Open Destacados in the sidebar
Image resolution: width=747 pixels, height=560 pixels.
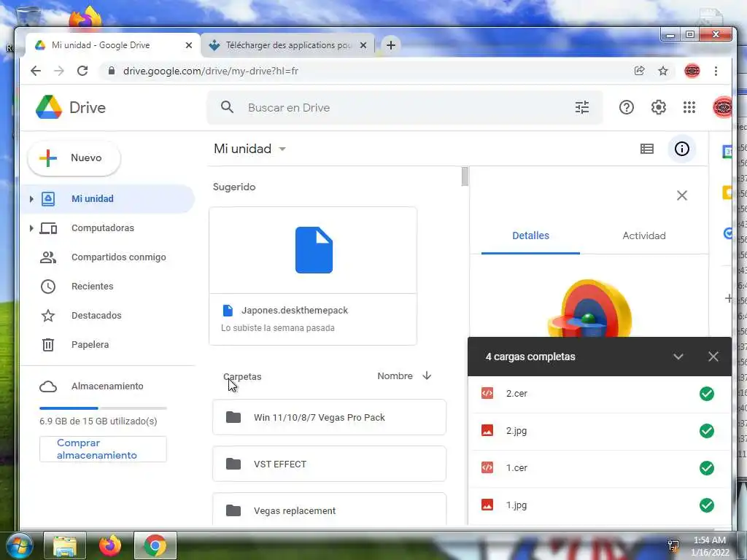point(96,315)
